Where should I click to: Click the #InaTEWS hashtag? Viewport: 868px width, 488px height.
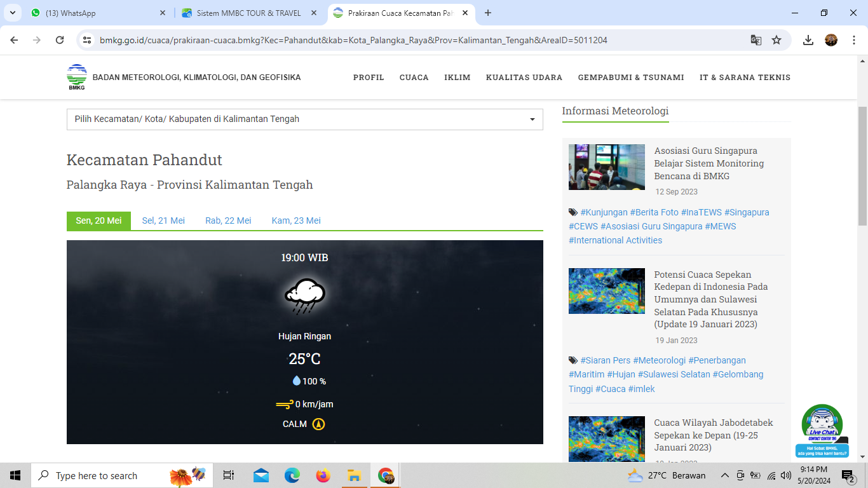coord(702,212)
